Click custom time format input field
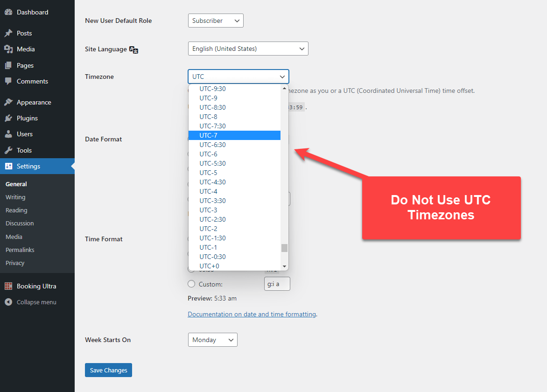Image resolution: width=547 pixels, height=392 pixels. click(x=277, y=284)
